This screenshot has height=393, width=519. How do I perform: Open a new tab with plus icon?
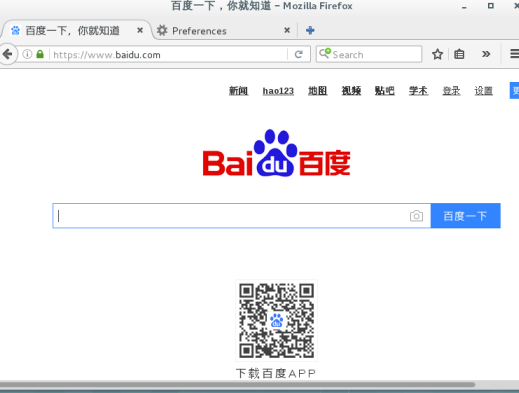tap(310, 30)
